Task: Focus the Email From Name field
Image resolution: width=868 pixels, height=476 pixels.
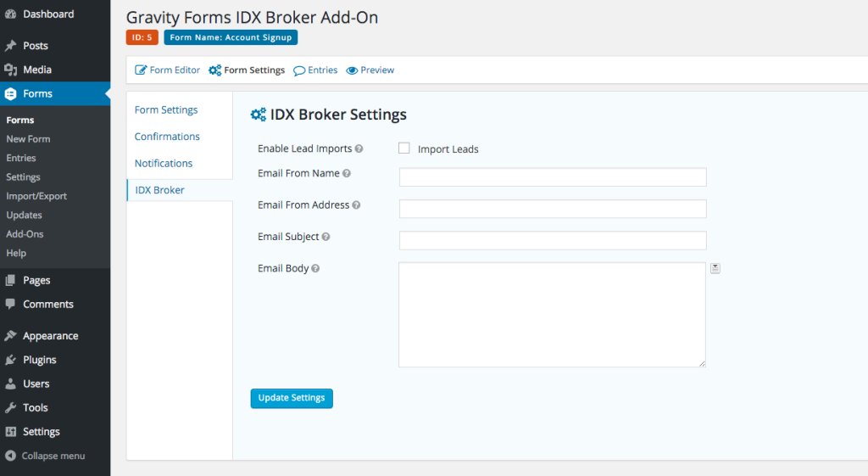Action: (553, 177)
